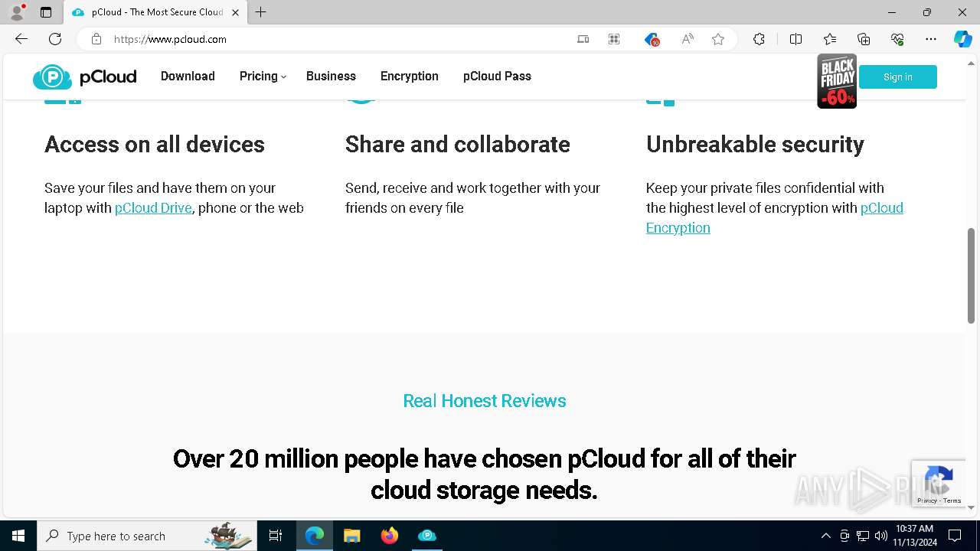Open the Black Friday -60% promo badge
This screenshot has width=980, height=551.
tap(836, 81)
